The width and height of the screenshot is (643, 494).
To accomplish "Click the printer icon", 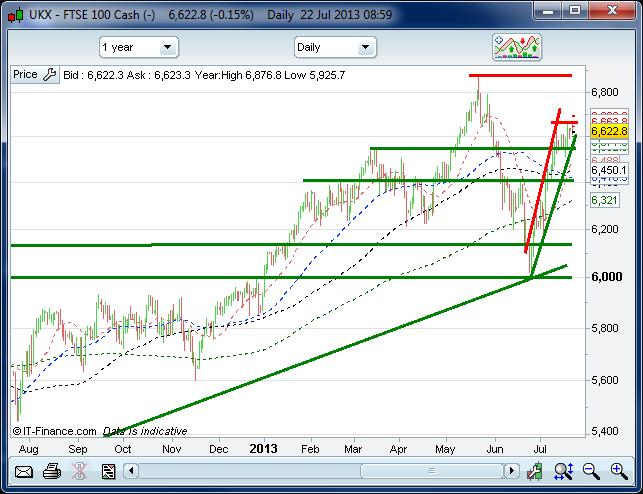I will (x=52, y=471).
